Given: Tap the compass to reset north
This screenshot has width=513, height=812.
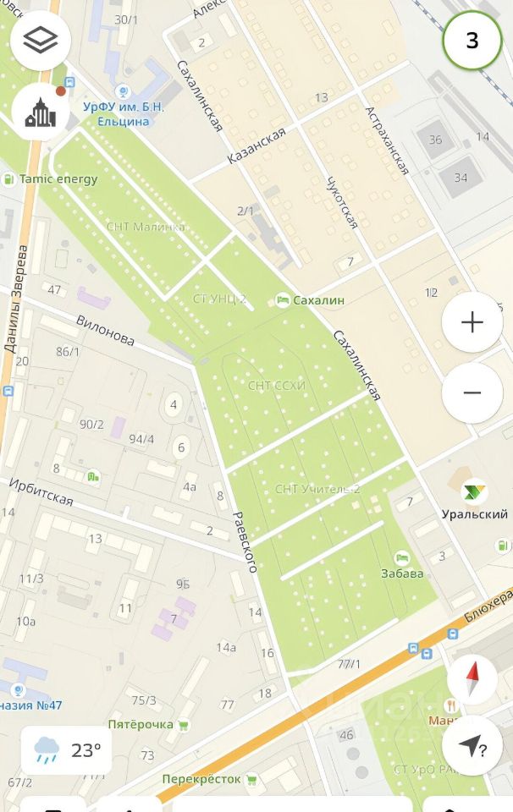Looking at the screenshot, I should [x=472, y=679].
